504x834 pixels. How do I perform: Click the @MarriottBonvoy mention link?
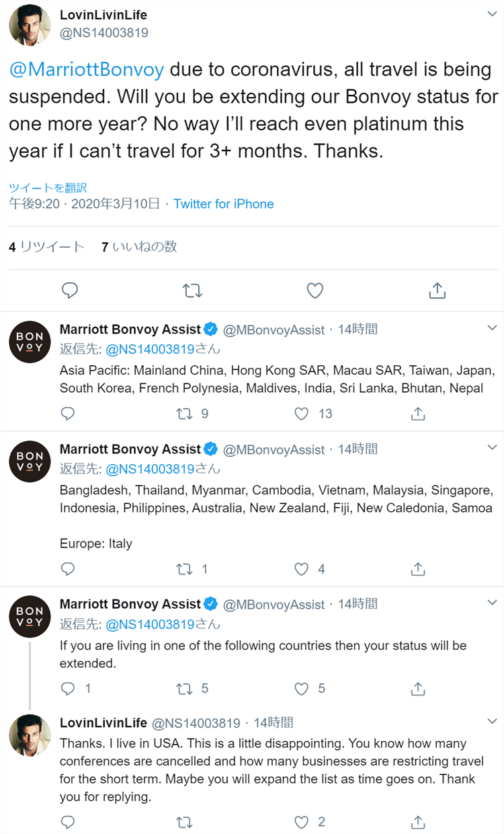pyautogui.click(x=86, y=70)
